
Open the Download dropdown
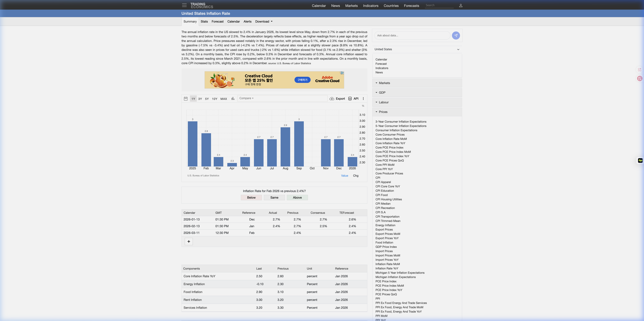[x=264, y=21]
